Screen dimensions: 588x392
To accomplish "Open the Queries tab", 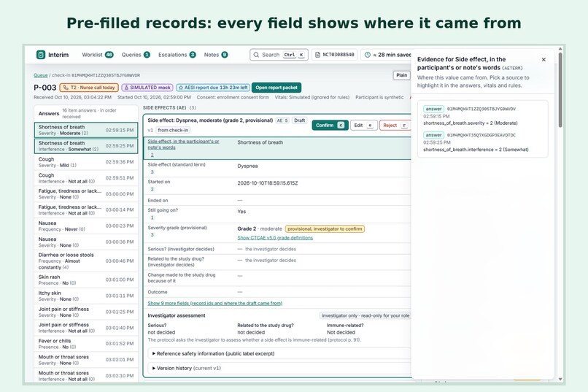I will click(x=136, y=55).
